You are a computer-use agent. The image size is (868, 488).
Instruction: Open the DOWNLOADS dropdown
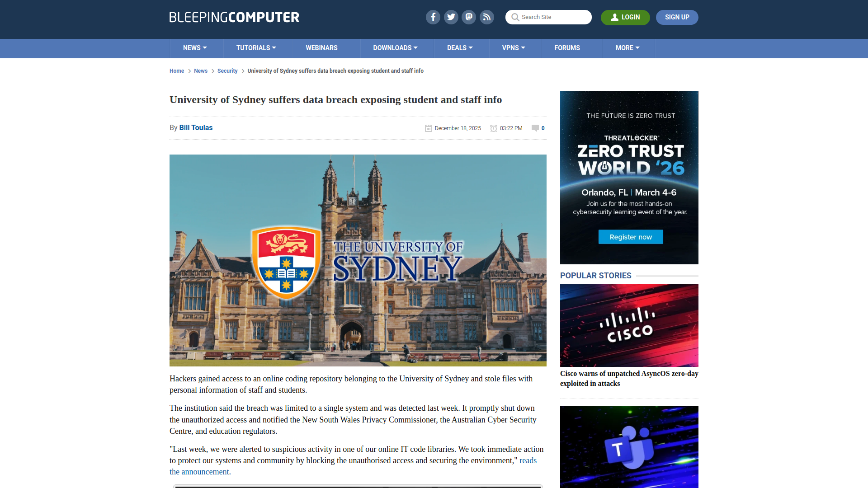(x=395, y=48)
